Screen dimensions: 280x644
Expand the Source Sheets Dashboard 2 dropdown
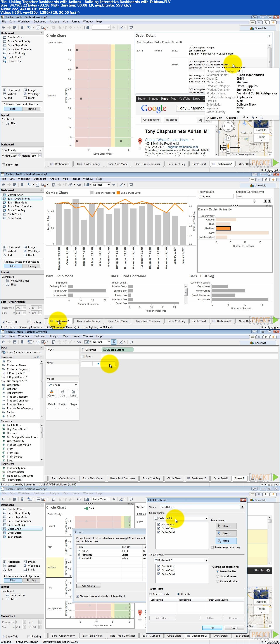pyautogui.click(x=181, y=518)
